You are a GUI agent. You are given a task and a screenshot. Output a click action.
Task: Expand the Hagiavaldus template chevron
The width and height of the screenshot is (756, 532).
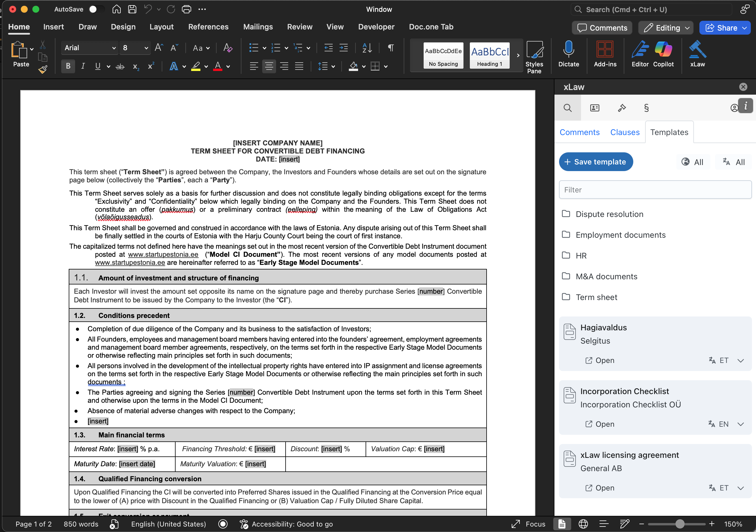[740, 361]
